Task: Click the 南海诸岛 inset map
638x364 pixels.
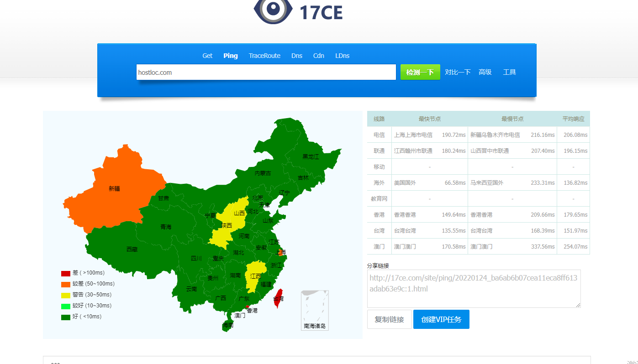Action: pos(315,310)
